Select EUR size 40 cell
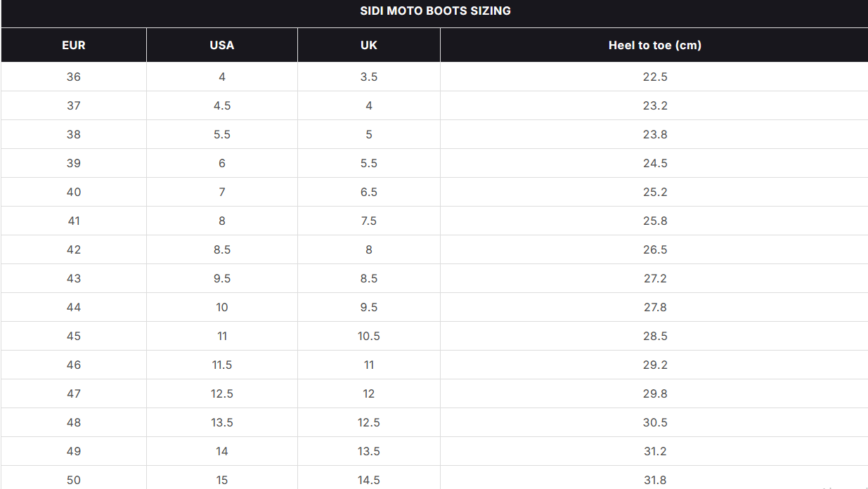The height and width of the screenshot is (489, 868). pyautogui.click(x=74, y=192)
